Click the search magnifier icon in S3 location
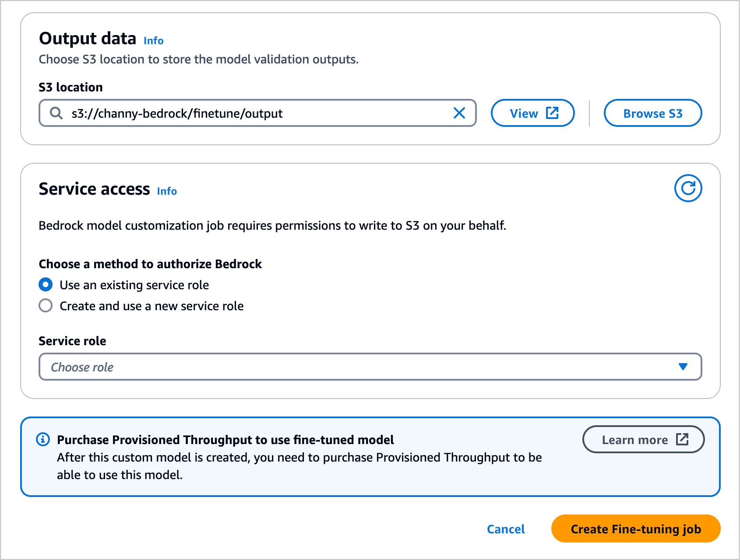 (56, 113)
